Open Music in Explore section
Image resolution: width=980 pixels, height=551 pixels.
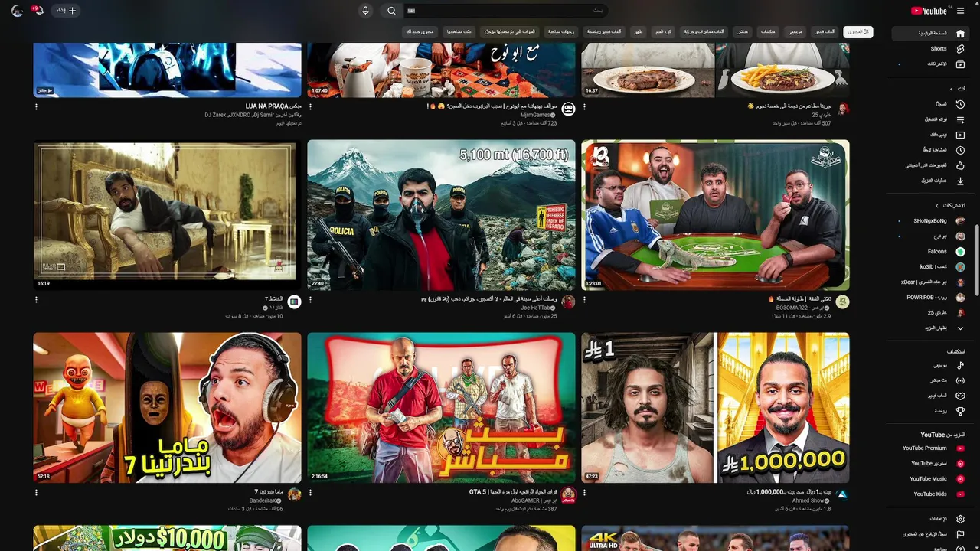tap(929, 366)
